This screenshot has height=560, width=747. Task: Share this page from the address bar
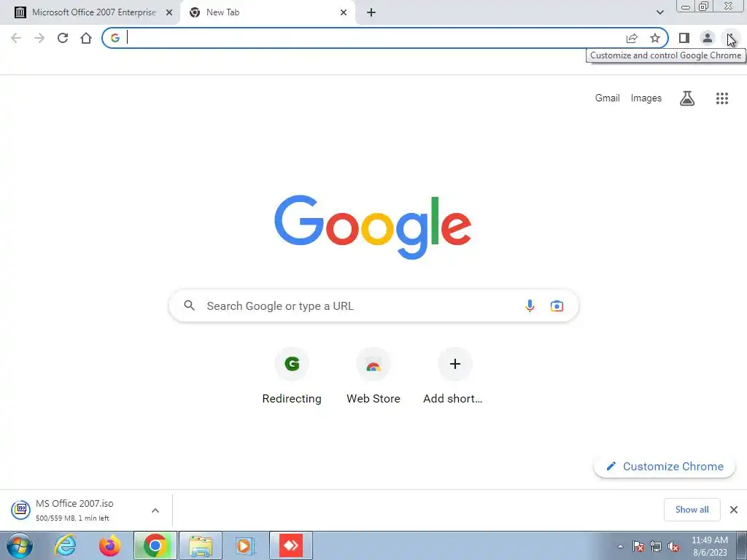632,38
